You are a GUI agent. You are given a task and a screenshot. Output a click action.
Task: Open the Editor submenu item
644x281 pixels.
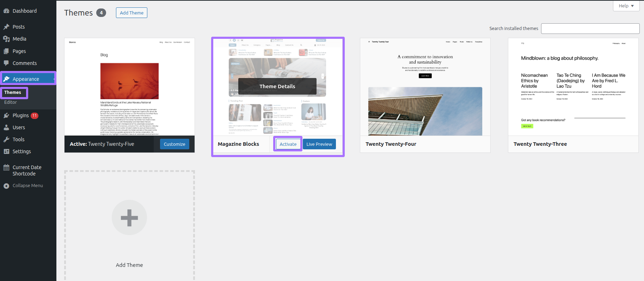click(x=11, y=102)
